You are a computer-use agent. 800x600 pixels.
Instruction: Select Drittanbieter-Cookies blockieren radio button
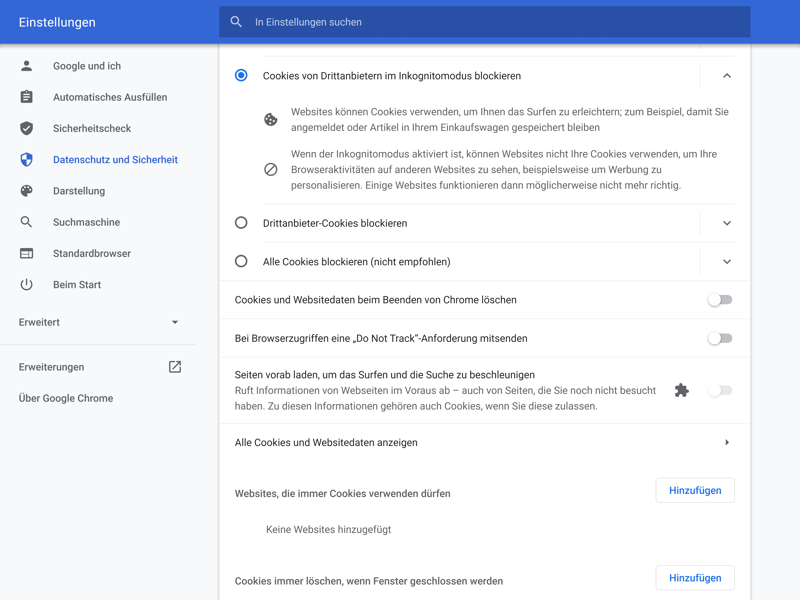pos(241,223)
